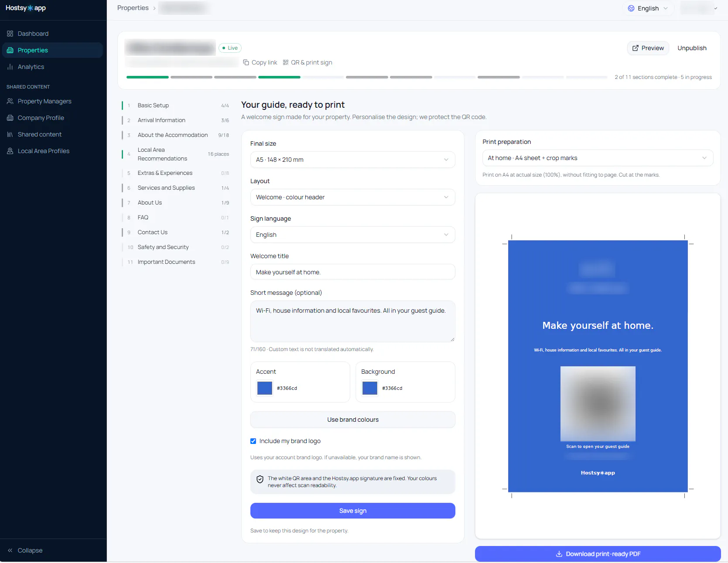
Task: Open the Print preparation dropdown
Action: [x=598, y=158]
